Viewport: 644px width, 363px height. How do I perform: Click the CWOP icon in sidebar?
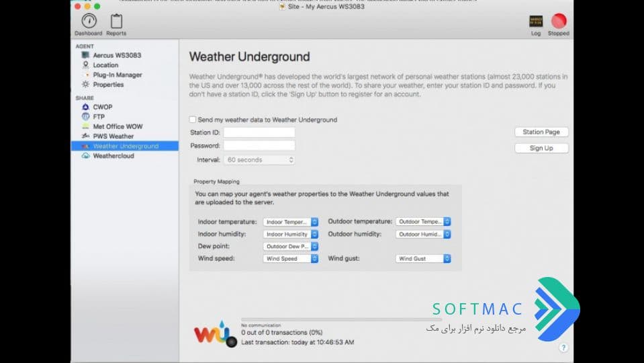[85, 107]
